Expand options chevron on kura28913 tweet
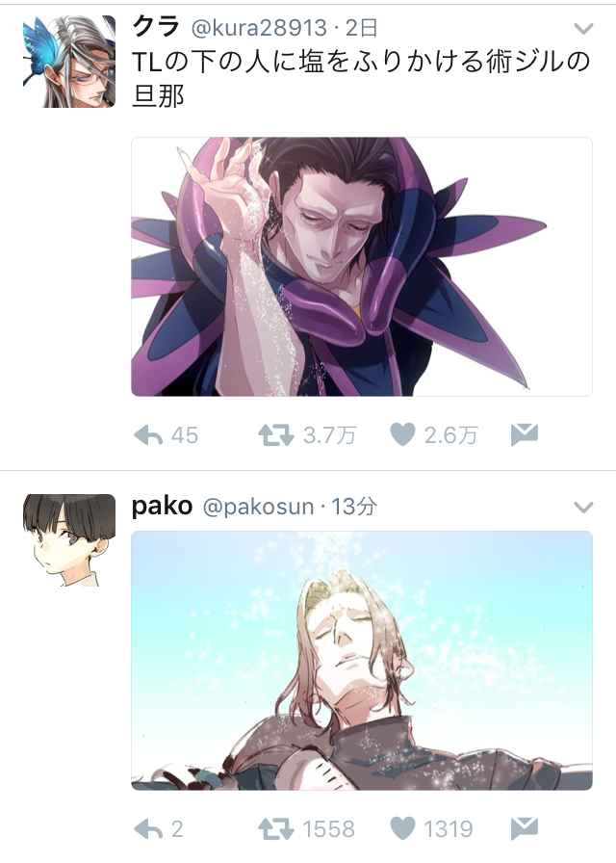 pyautogui.click(x=583, y=28)
